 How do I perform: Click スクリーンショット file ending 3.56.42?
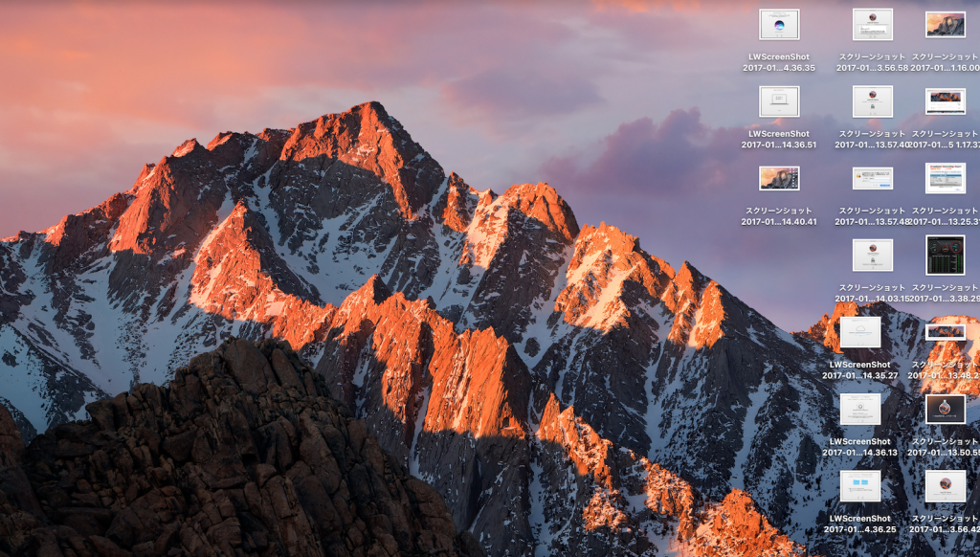click(x=946, y=486)
